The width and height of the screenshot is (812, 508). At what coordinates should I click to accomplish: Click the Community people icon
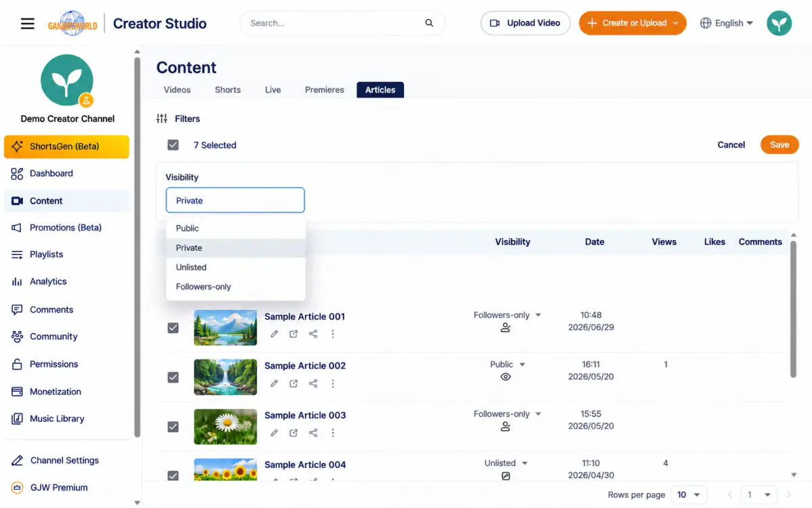point(17,337)
